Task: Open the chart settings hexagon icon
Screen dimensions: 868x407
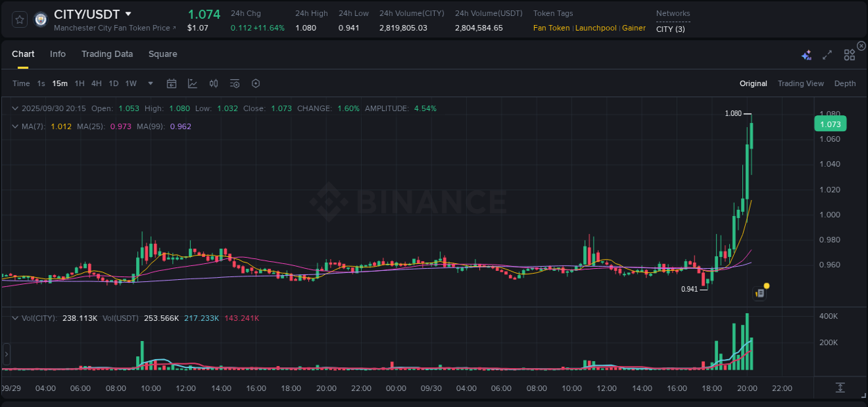Action: [x=256, y=83]
